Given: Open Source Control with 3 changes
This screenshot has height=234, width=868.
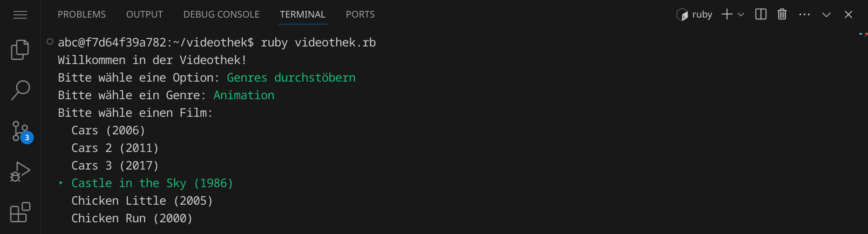Looking at the screenshot, I should (x=20, y=131).
